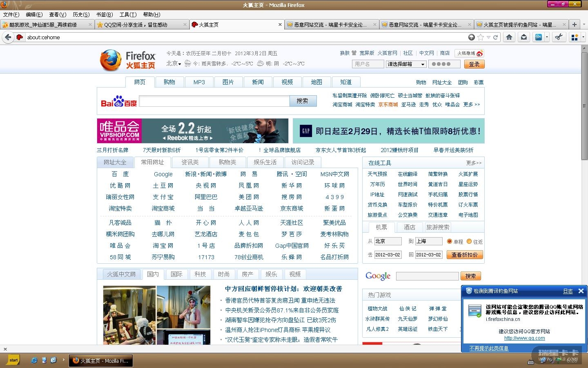The width and height of the screenshot is (588, 368).
Task: Click the Home toolbar icon
Action: [x=509, y=37]
